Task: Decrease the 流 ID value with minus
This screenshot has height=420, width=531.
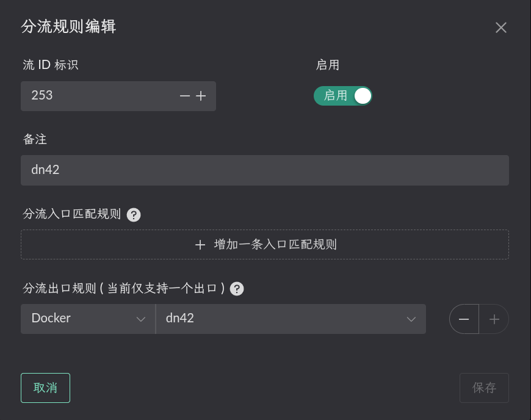Action: coord(184,96)
